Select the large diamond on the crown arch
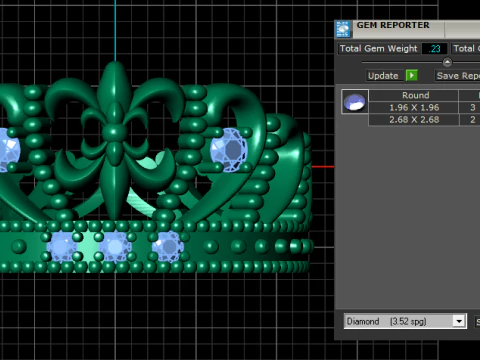 coord(229,150)
